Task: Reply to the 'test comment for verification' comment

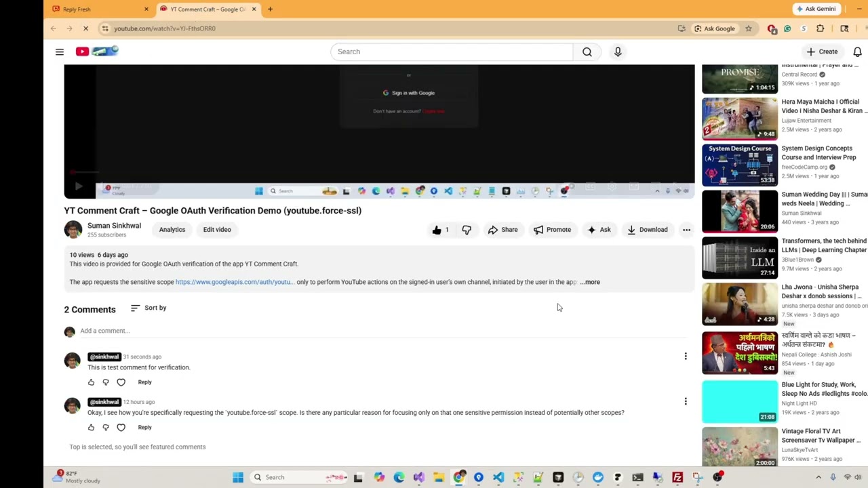Action: [x=144, y=382]
